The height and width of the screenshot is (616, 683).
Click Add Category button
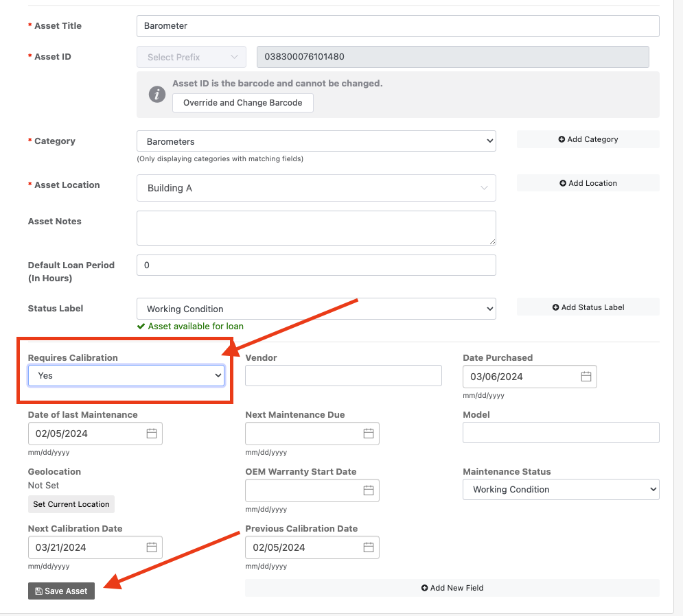click(x=588, y=139)
